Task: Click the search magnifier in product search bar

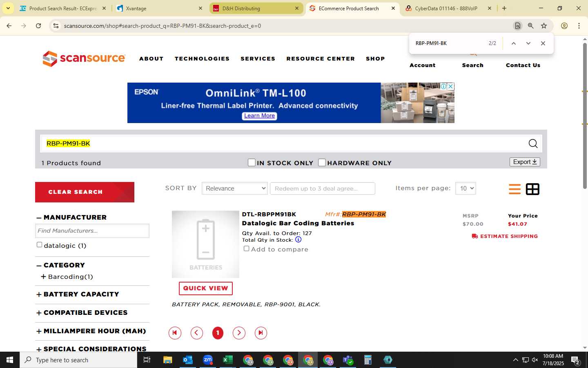Action: [x=533, y=144]
